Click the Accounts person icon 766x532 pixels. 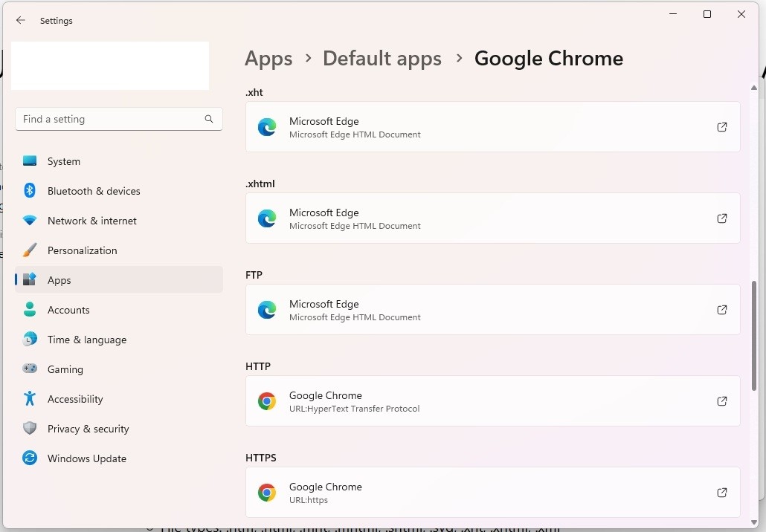(30, 309)
